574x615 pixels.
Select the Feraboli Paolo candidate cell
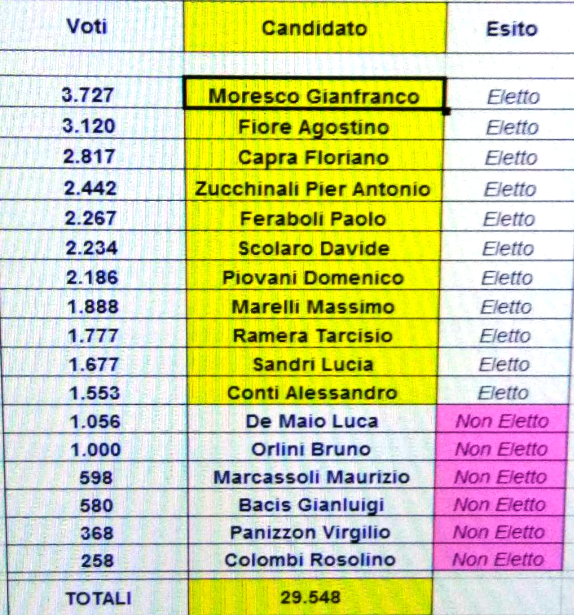click(313, 217)
